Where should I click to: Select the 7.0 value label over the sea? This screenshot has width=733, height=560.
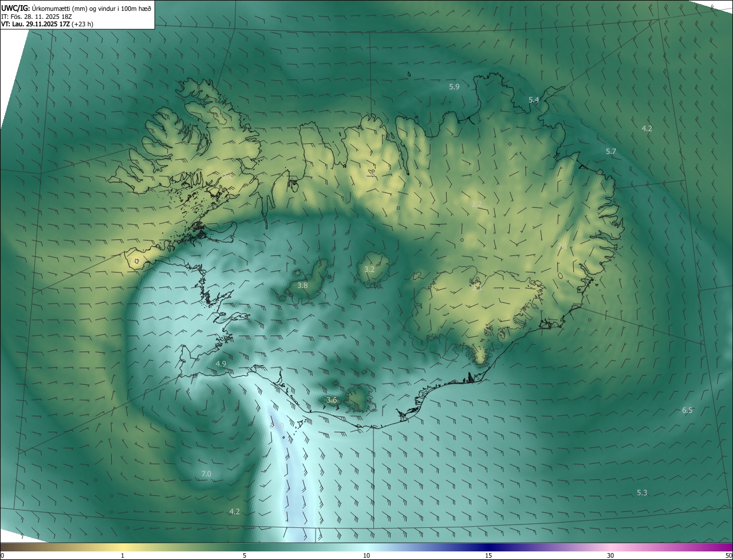[x=207, y=474]
